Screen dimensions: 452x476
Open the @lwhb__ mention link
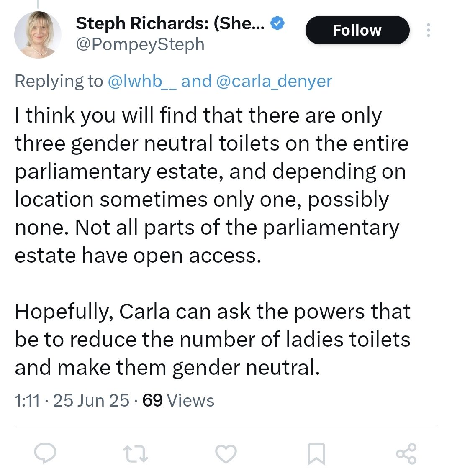[x=142, y=81]
